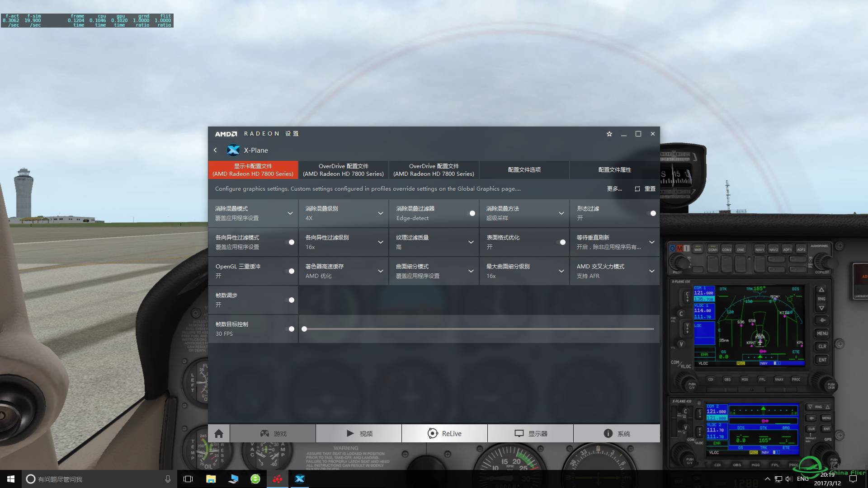
Task: Click middle of the FPS target slider track
Action: click(x=479, y=329)
